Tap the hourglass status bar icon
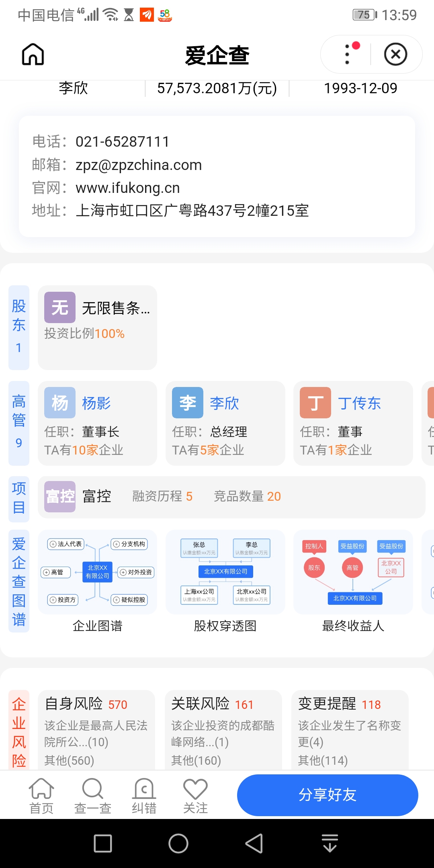Image resolution: width=434 pixels, height=868 pixels. (129, 15)
